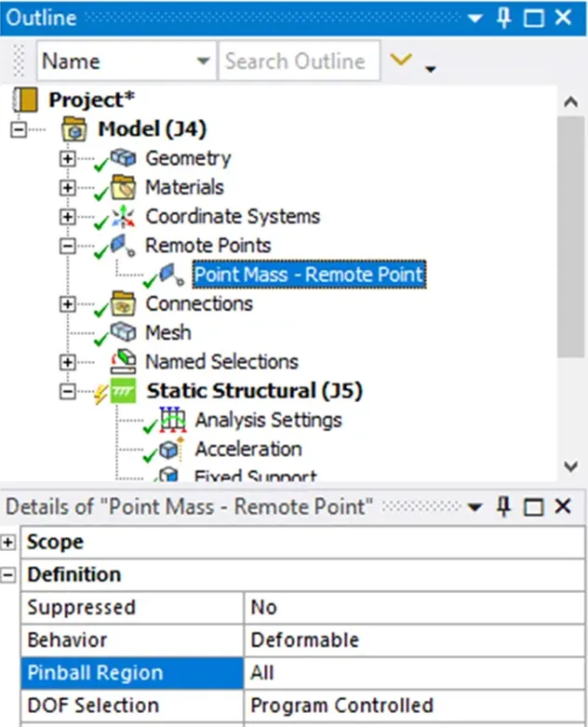Pin the Details panel
The height and width of the screenshot is (727, 588).
pos(504,506)
